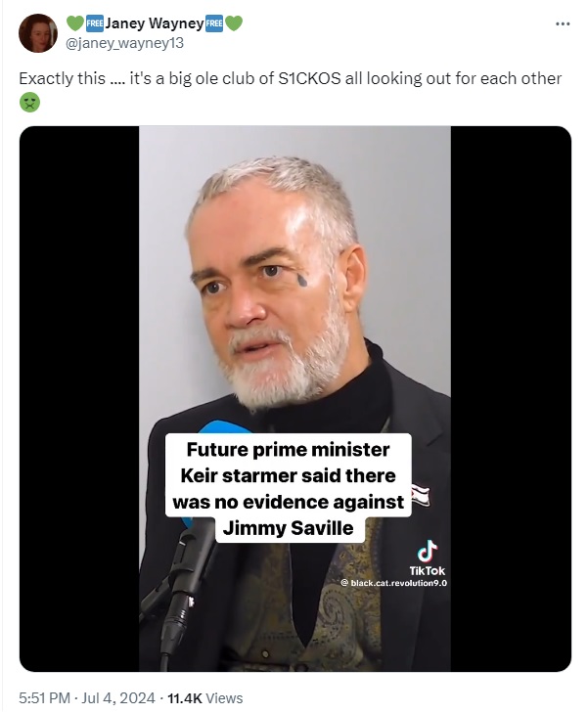The height and width of the screenshot is (714, 588).
Task: Click the first green heart emoji
Action: [x=75, y=23]
